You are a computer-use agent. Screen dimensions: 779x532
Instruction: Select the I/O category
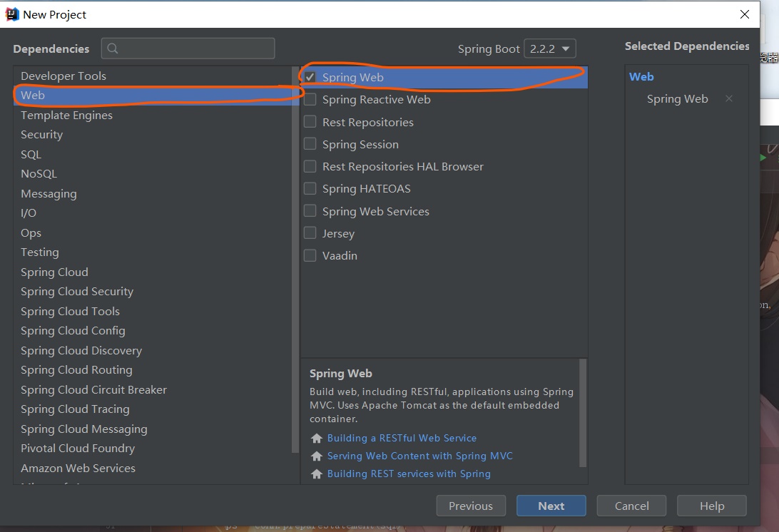pyautogui.click(x=153, y=213)
